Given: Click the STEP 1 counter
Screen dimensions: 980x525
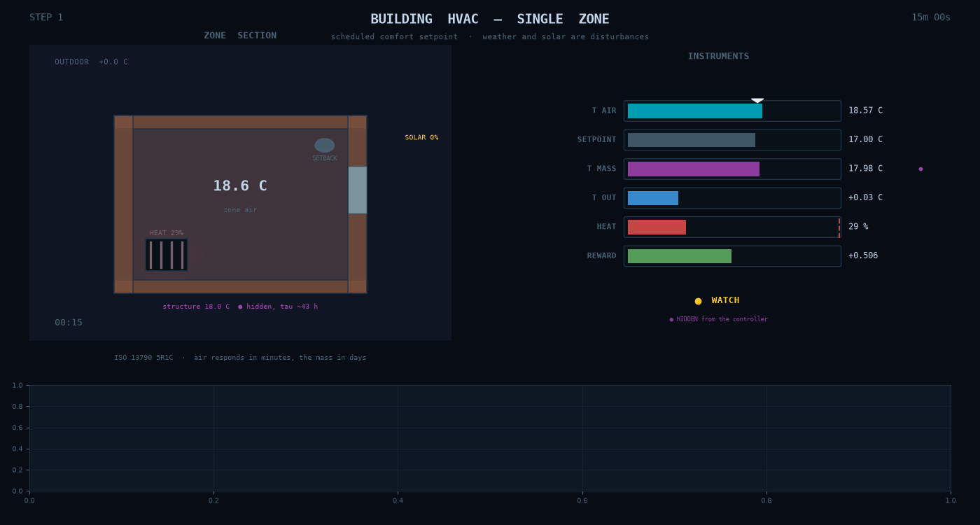Looking at the screenshot, I should point(46,17).
